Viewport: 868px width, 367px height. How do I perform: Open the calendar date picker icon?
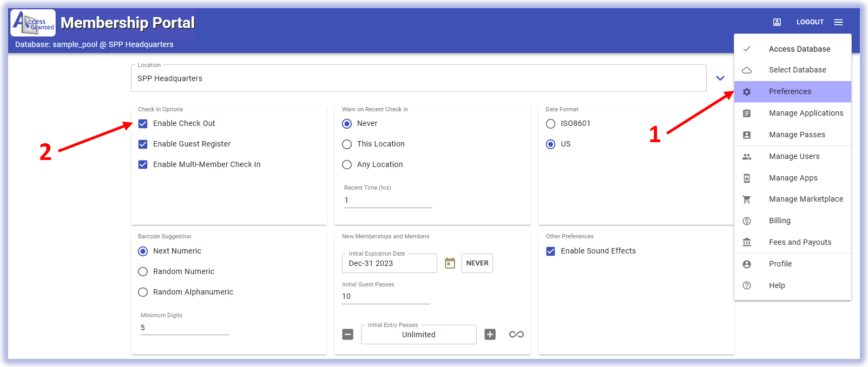point(450,263)
